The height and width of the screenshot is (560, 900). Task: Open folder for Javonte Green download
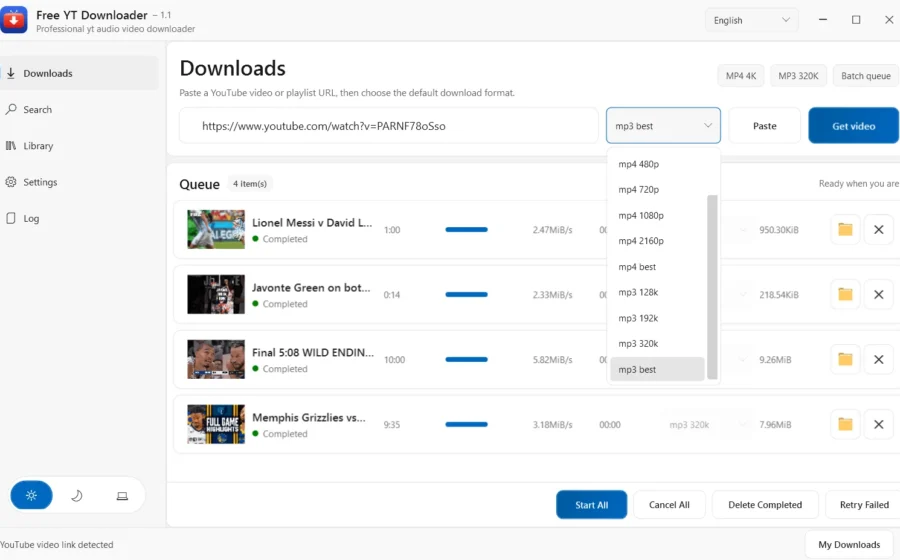click(845, 294)
